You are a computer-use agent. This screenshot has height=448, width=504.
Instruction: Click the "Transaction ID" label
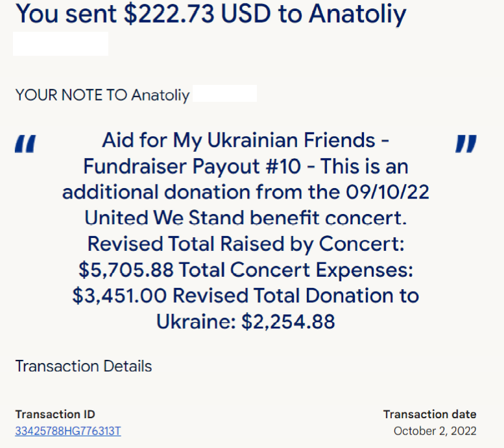pos(55,415)
